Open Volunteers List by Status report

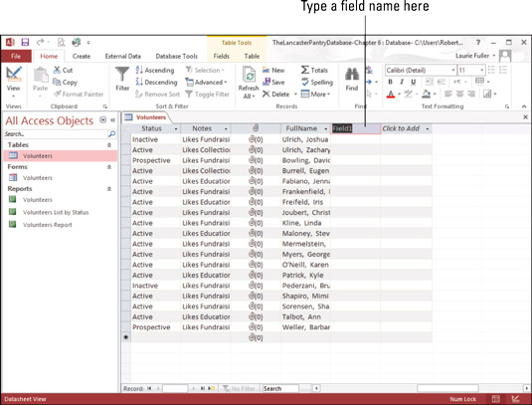56,213
